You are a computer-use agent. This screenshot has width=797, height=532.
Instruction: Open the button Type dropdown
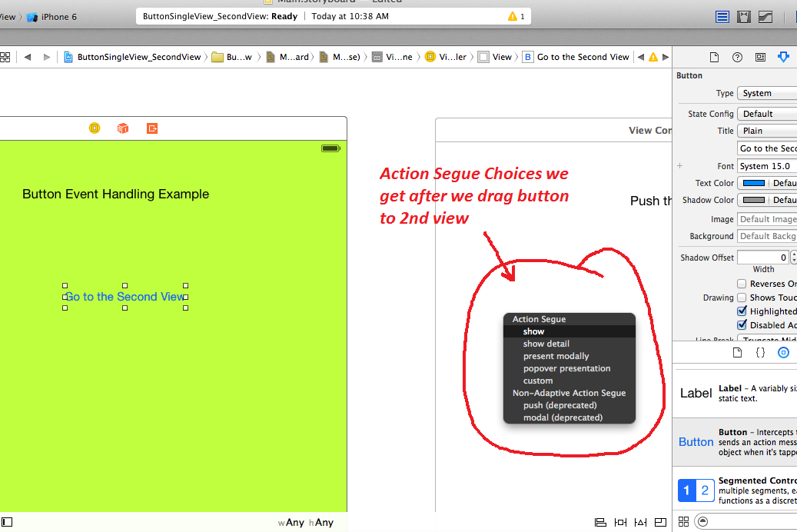(766, 93)
